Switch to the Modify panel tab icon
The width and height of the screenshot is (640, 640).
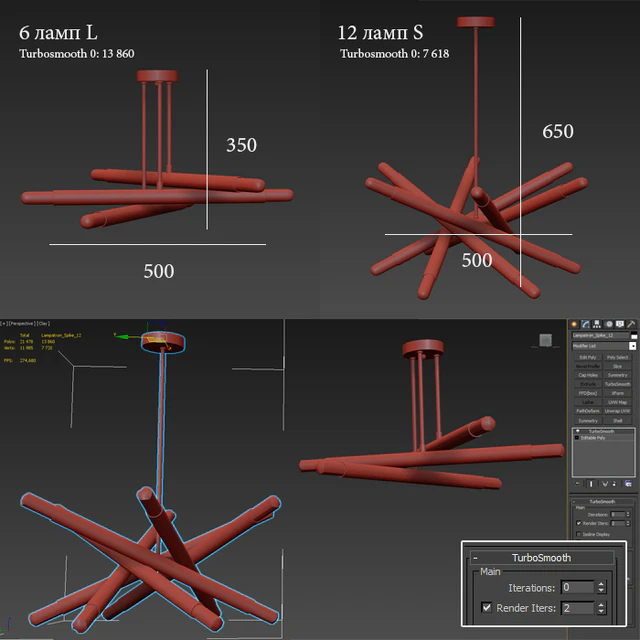click(x=586, y=324)
